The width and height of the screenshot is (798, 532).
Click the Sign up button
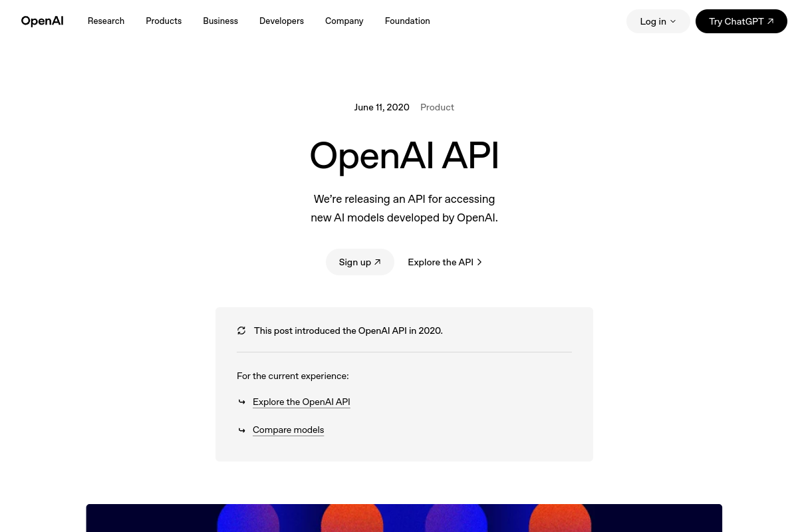click(x=360, y=262)
